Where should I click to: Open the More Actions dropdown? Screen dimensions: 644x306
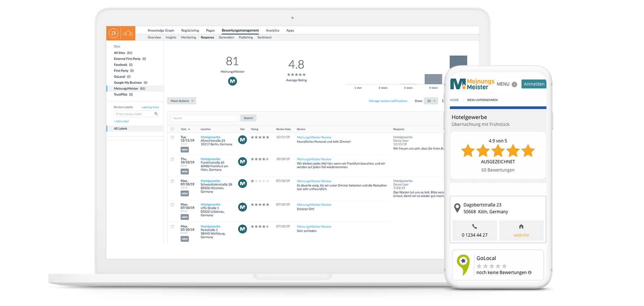click(182, 101)
